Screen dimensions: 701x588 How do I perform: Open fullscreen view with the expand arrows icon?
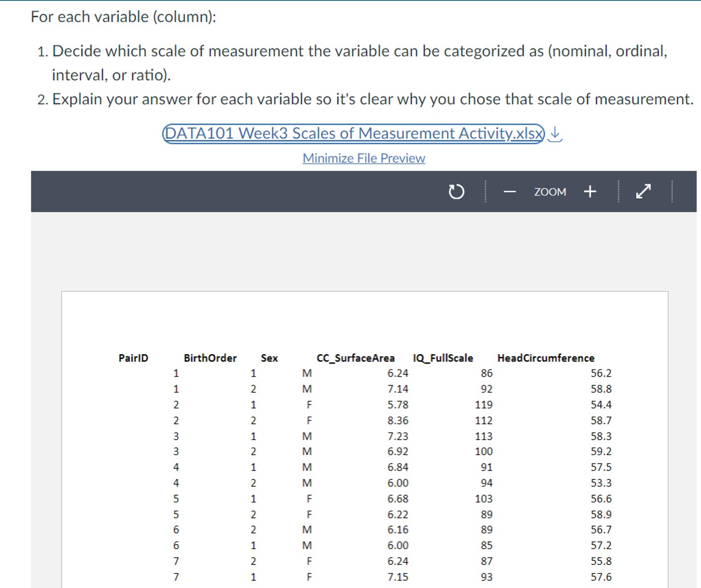pos(642,191)
